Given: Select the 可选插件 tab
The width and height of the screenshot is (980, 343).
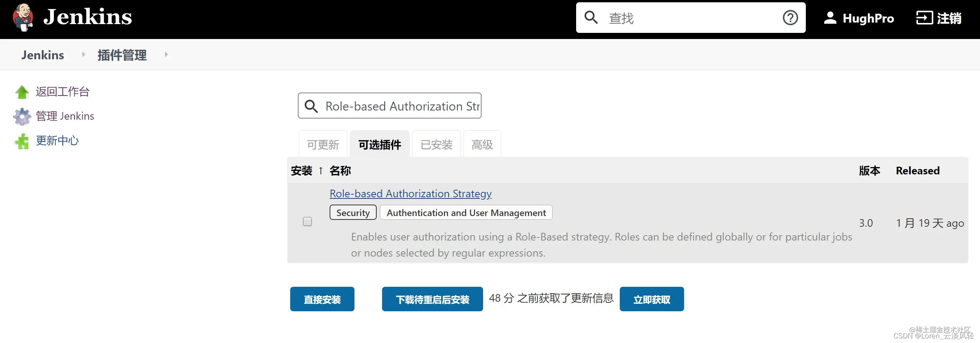Looking at the screenshot, I should tap(380, 144).
